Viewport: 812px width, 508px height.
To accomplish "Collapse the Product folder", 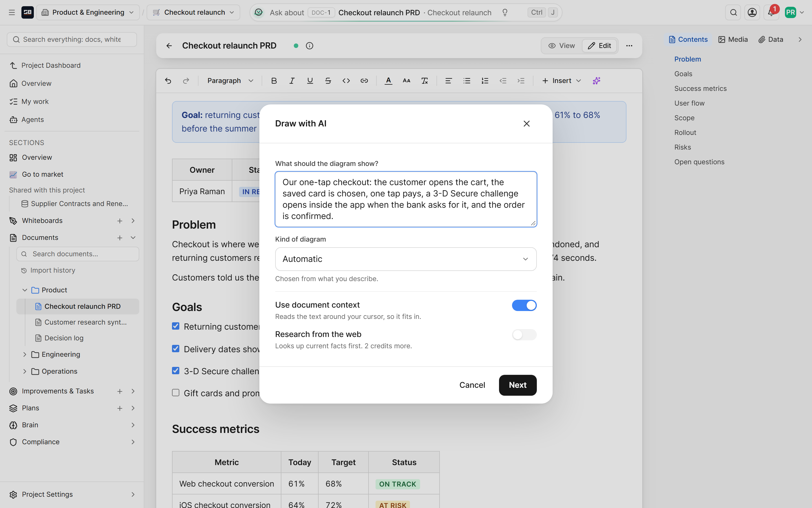I will click(x=25, y=290).
